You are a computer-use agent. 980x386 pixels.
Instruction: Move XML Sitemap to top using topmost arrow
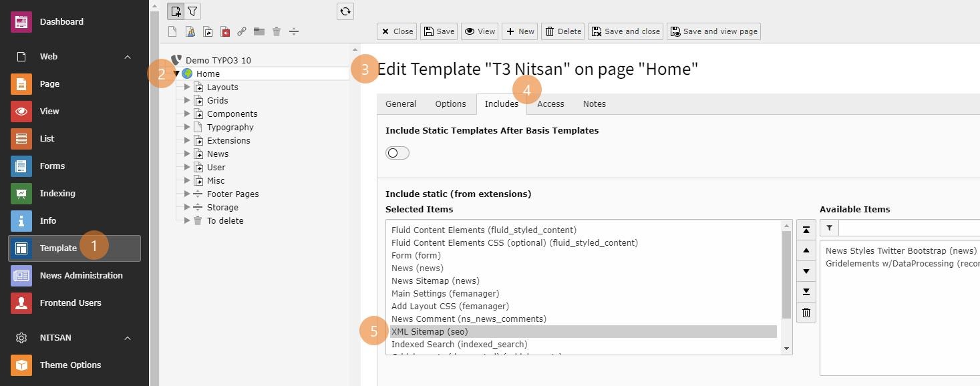point(806,229)
